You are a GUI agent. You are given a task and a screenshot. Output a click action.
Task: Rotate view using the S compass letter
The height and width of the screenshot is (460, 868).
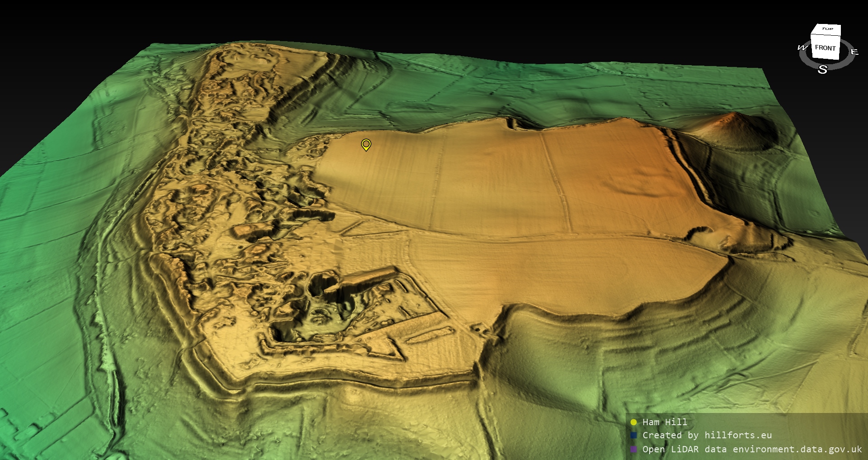[x=822, y=70]
